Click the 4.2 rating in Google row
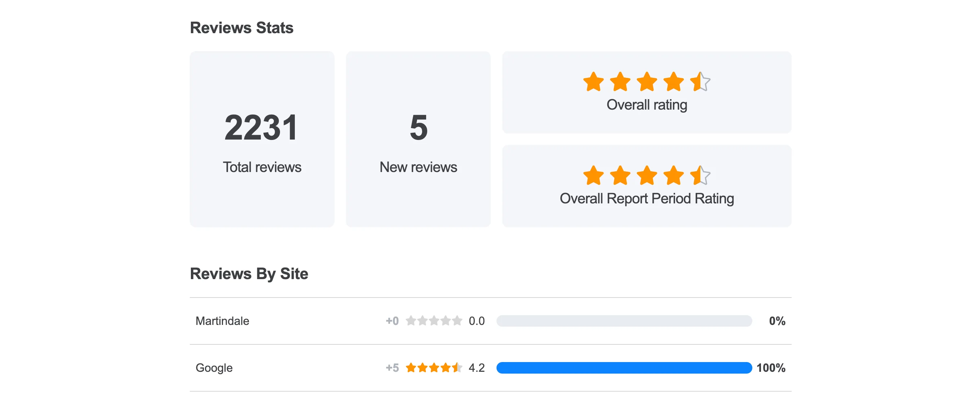The height and width of the screenshot is (401, 980). point(477,367)
